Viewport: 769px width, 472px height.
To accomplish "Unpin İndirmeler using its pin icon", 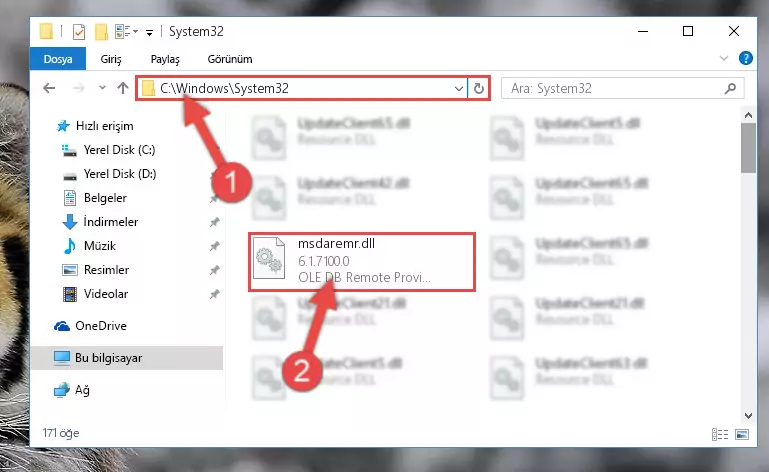I will click(214, 222).
